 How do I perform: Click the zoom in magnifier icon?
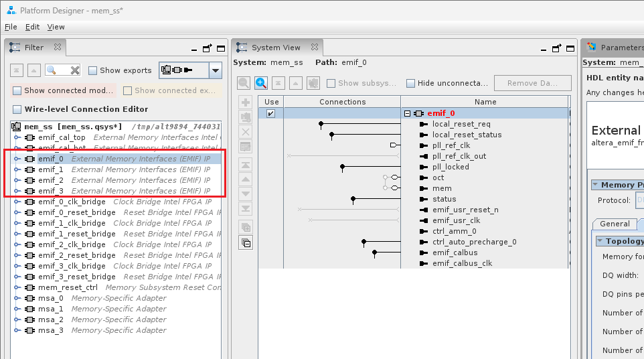pos(261,83)
